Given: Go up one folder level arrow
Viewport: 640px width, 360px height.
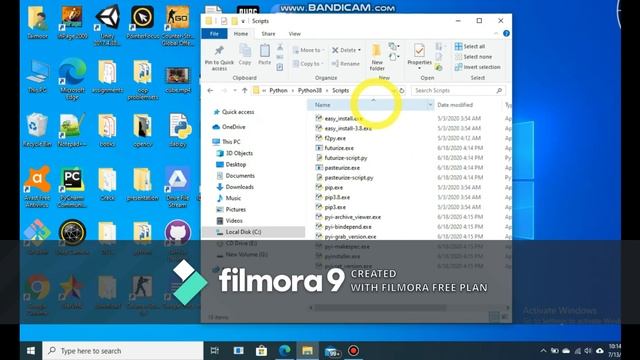Looking at the screenshot, I should [244, 91].
